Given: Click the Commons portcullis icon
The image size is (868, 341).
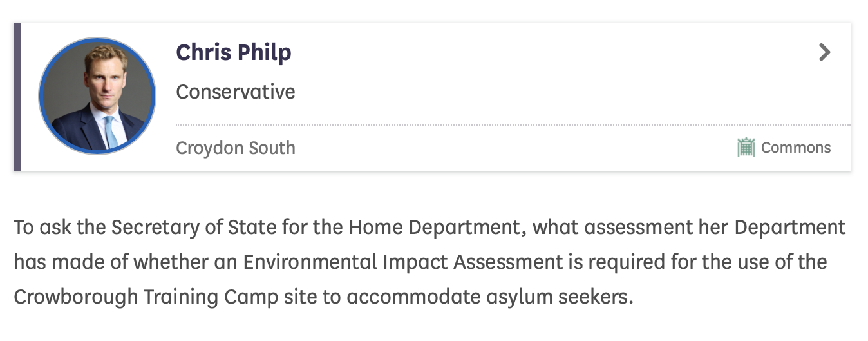Looking at the screenshot, I should click(746, 148).
